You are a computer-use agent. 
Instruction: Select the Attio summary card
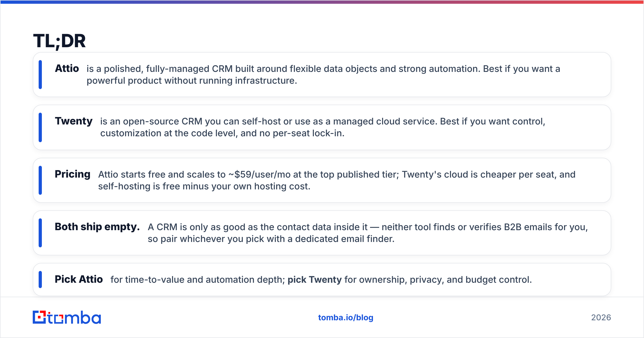pos(322,75)
